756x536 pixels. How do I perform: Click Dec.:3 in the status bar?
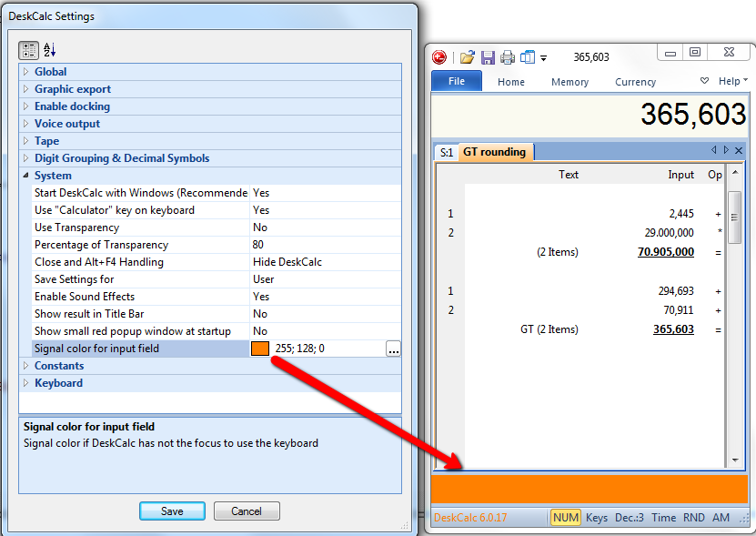[x=630, y=518]
